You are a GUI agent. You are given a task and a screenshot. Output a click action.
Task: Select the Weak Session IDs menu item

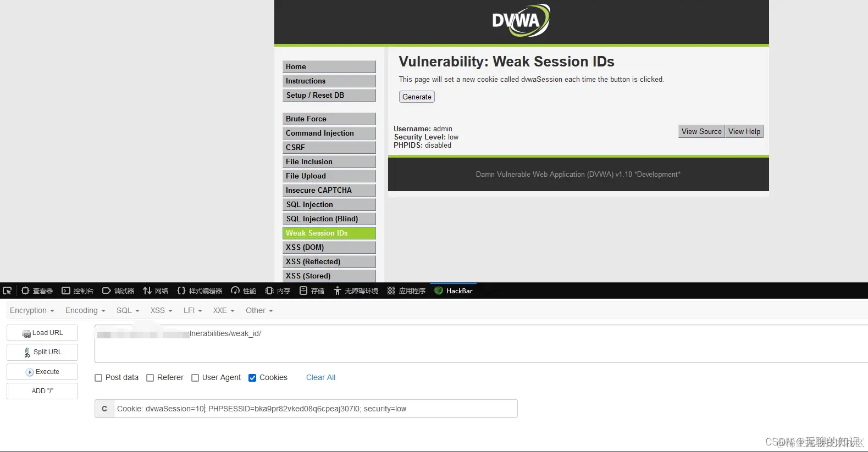[x=329, y=233]
